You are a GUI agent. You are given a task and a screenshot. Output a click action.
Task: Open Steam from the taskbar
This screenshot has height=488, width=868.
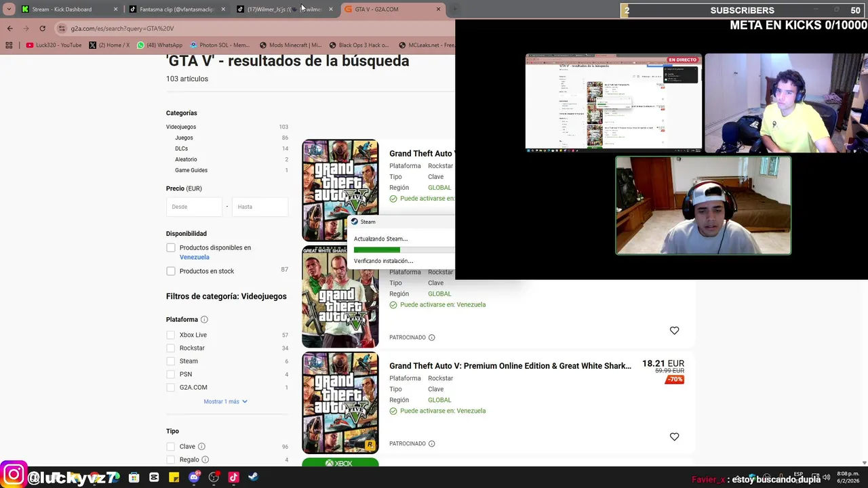(253, 477)
